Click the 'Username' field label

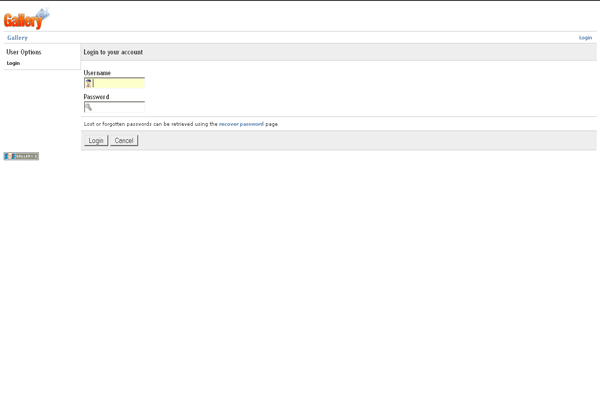click(x=97, y=73)
